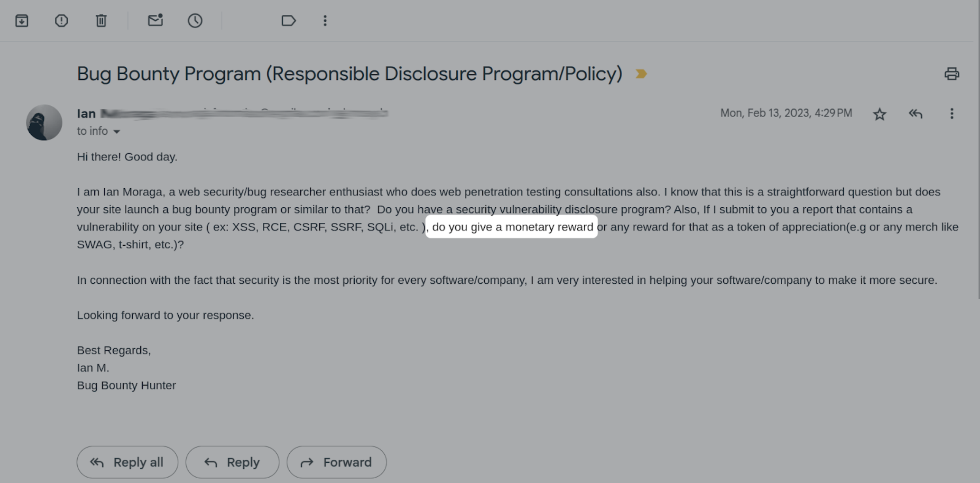980x483 pixels.
Task: Click Reply all
Action: tap(127, 462)
